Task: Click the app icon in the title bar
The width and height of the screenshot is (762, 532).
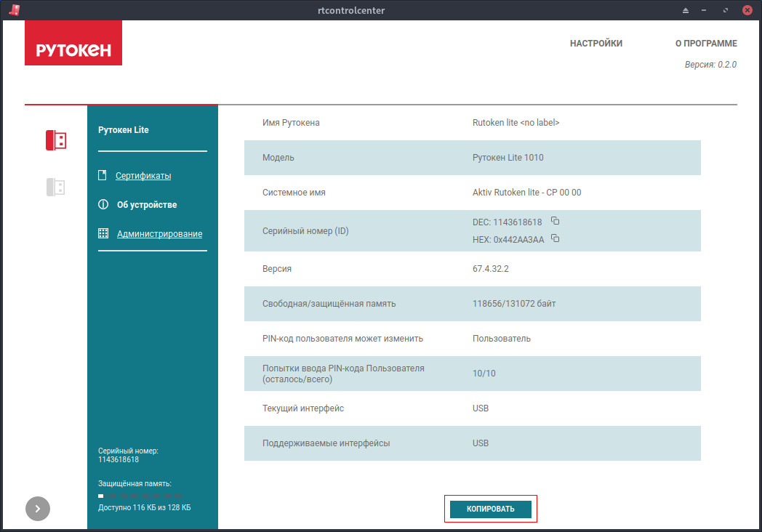Action: coord(15,10)
